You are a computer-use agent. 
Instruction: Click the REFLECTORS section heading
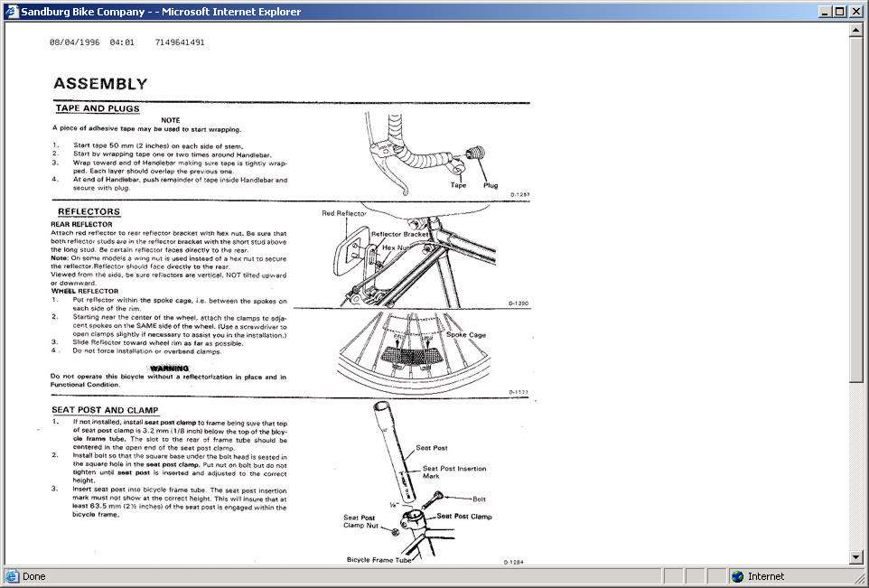coord(89,212)
